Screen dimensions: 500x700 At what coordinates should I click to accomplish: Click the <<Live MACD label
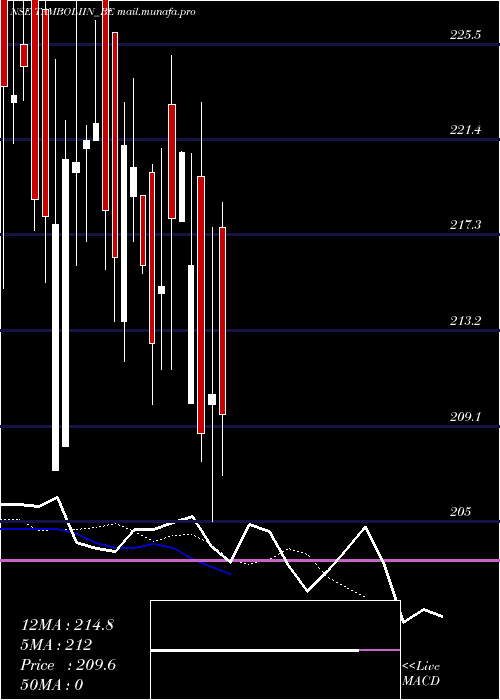(x=421, y=673)
